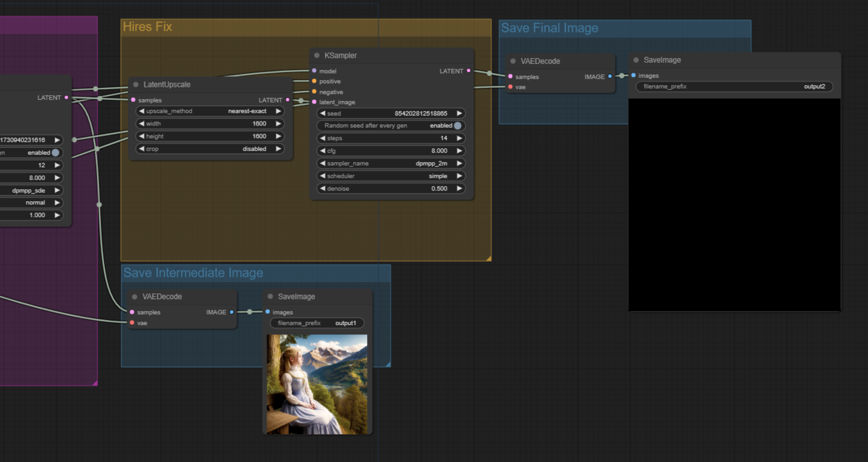The image size is (868, 462).
Task: Open the sampler_name dropdown showing dpmpp_2m
Action: [391, 163]
